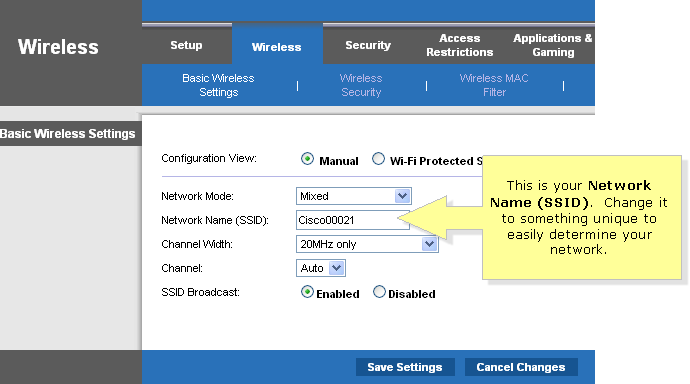The width and height of the screenshot is (690, 384).
Task: Open Applications & Gaming tab
Action: 553,45
